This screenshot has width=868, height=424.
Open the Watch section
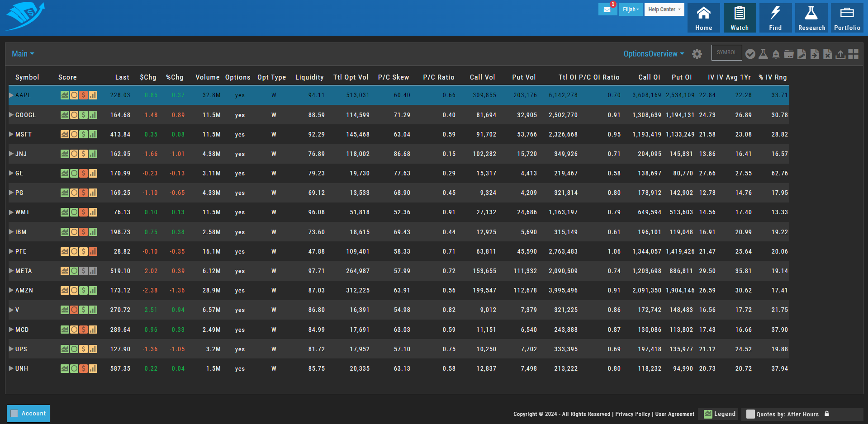(740, 18)
